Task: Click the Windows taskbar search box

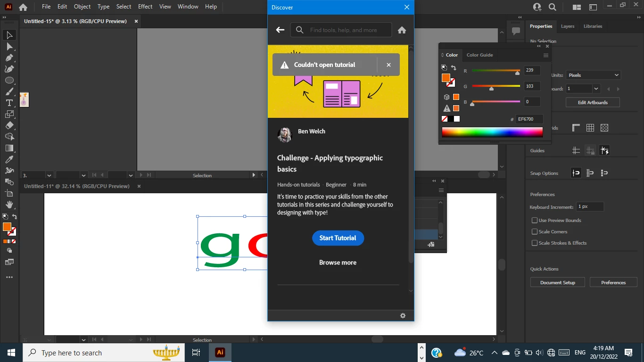Action: tap(104, 353)
